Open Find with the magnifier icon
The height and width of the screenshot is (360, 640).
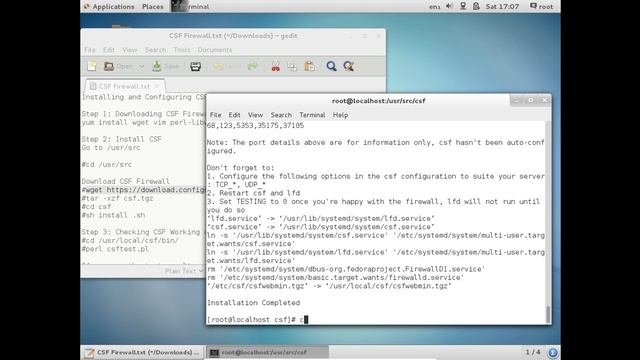[x=331, y=66]
